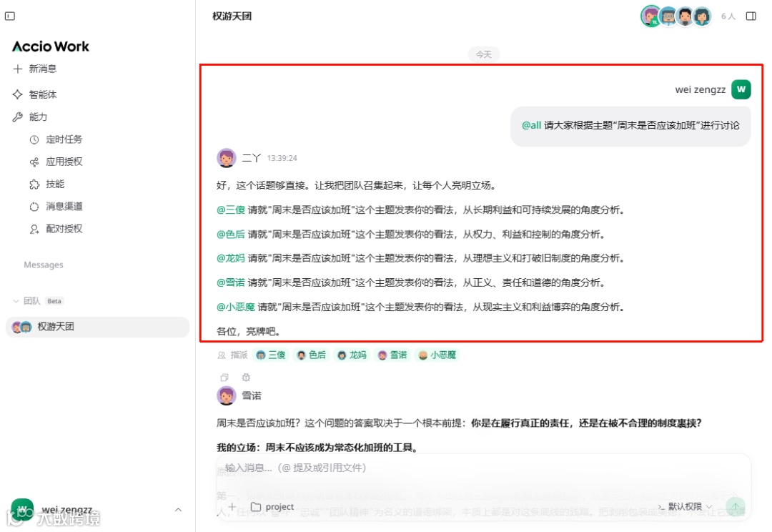The width and height of the screenshot is (772, 532).
Task: Click the 权游天团 chat title
Action: click(x=232, y=16)
